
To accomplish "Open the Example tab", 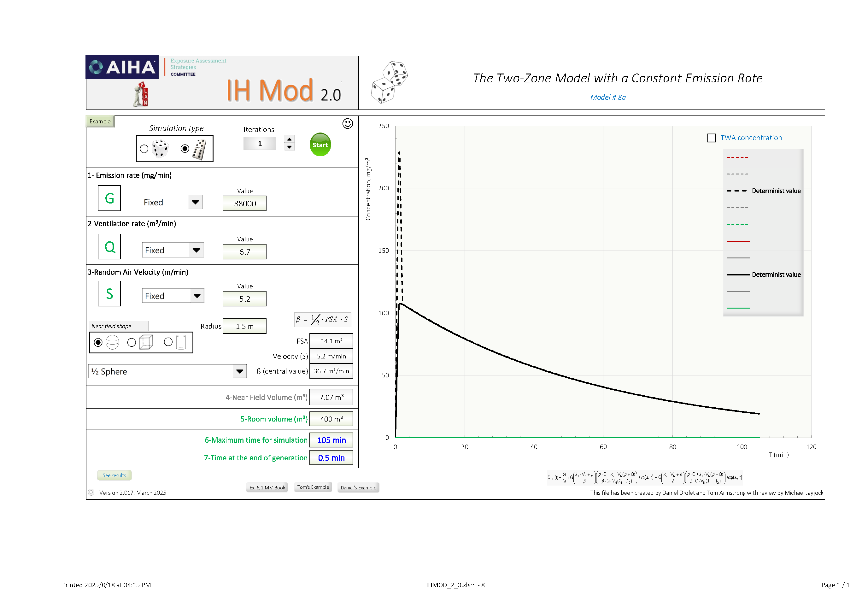I will click(100, 121).
